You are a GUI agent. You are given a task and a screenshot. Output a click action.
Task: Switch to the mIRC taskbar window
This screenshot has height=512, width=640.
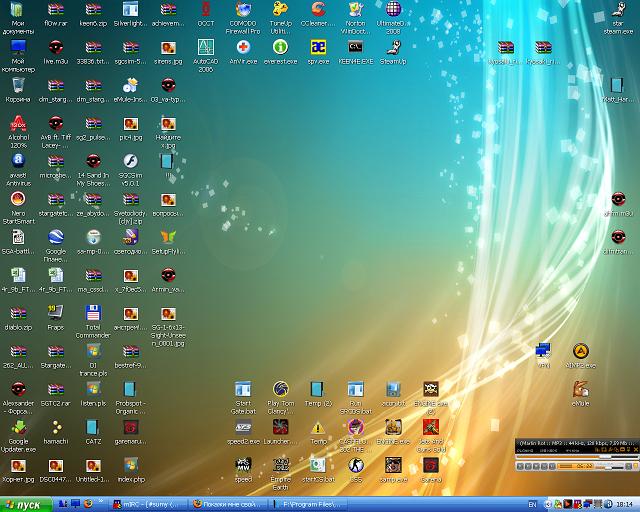coord(149,503)
